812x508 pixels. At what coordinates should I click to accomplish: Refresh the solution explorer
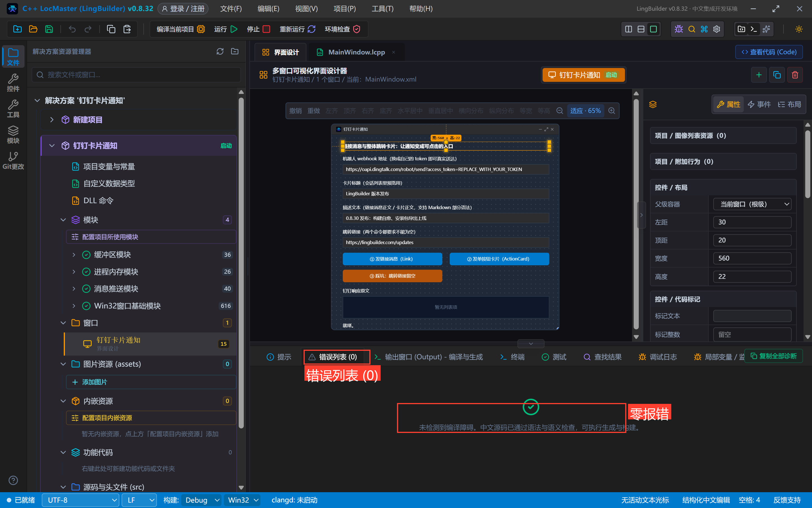(x=220, y=51)
